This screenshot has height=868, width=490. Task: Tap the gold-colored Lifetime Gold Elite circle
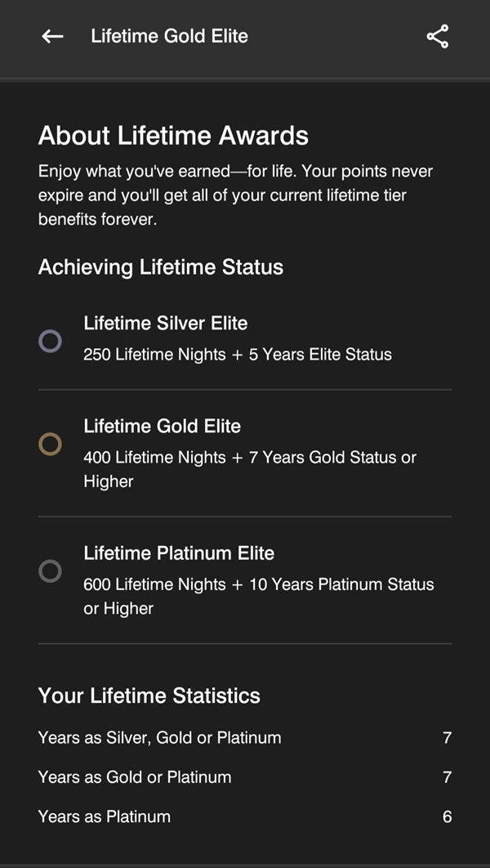50,445
